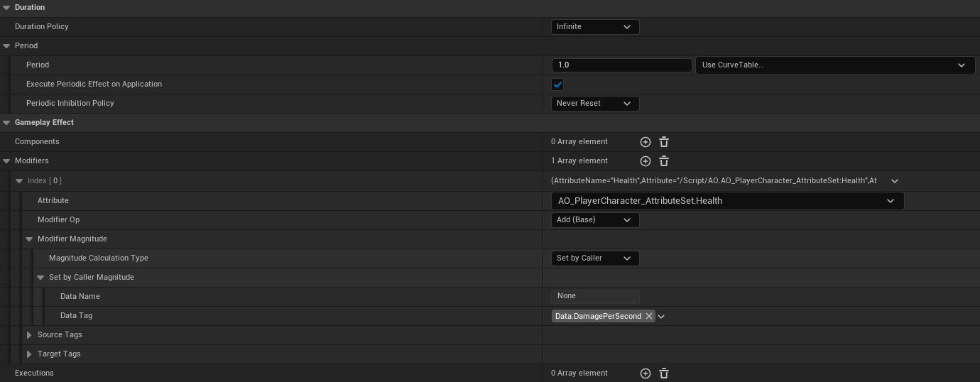Open the Index [0] element options chevron

pos(895,181)
